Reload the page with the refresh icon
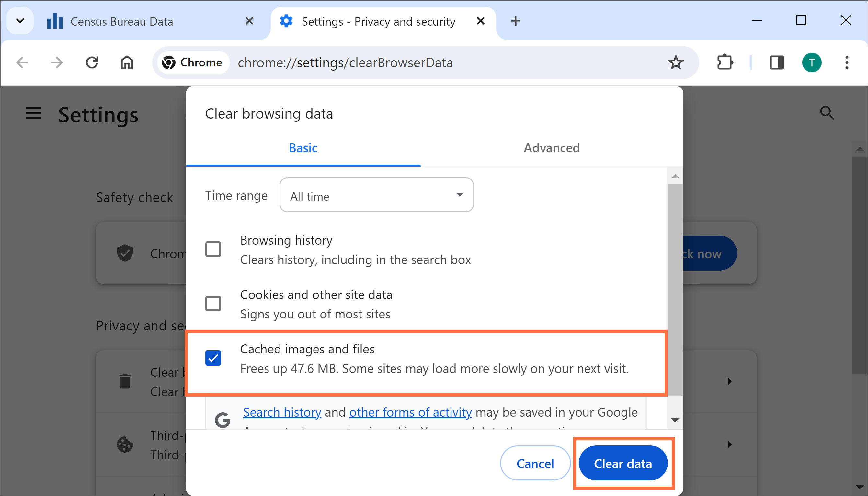868x496 pixels. pos(92,62)
